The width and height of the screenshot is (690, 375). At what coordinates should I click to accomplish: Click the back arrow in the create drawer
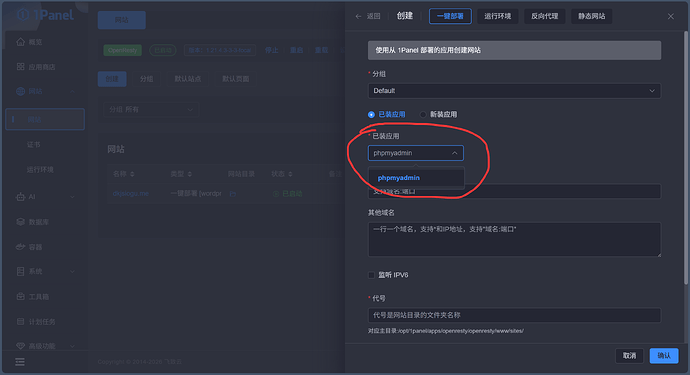tap(358, 16)
